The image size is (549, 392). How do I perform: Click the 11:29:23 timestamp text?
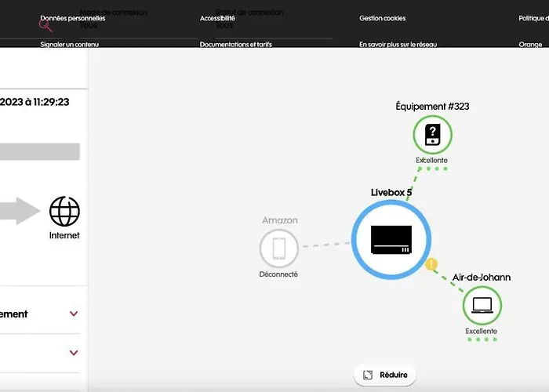coord(51,102)
